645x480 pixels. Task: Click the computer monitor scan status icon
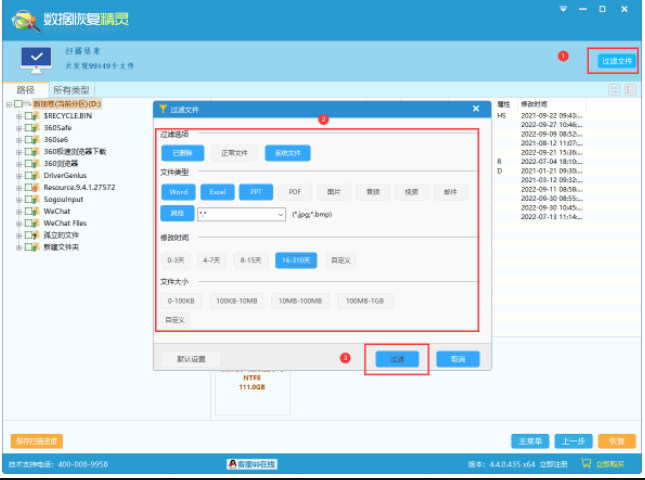click(x=36, y=59)
